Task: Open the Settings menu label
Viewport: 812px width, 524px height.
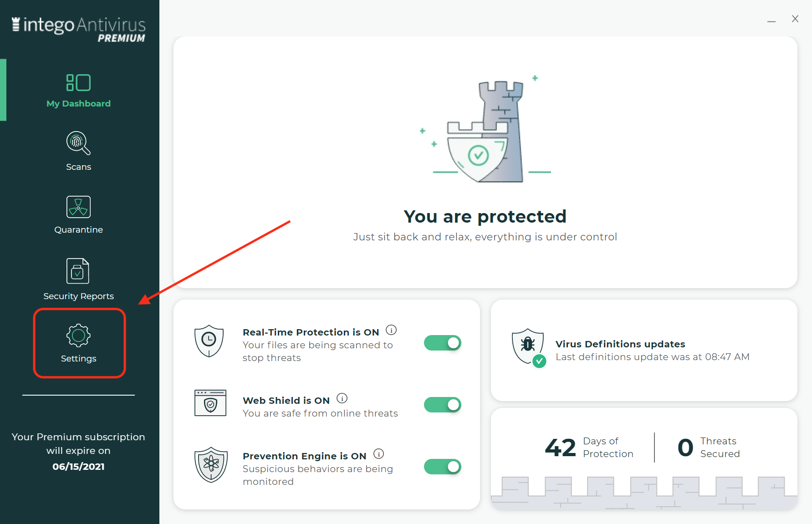Action: (x=78, y=359)
